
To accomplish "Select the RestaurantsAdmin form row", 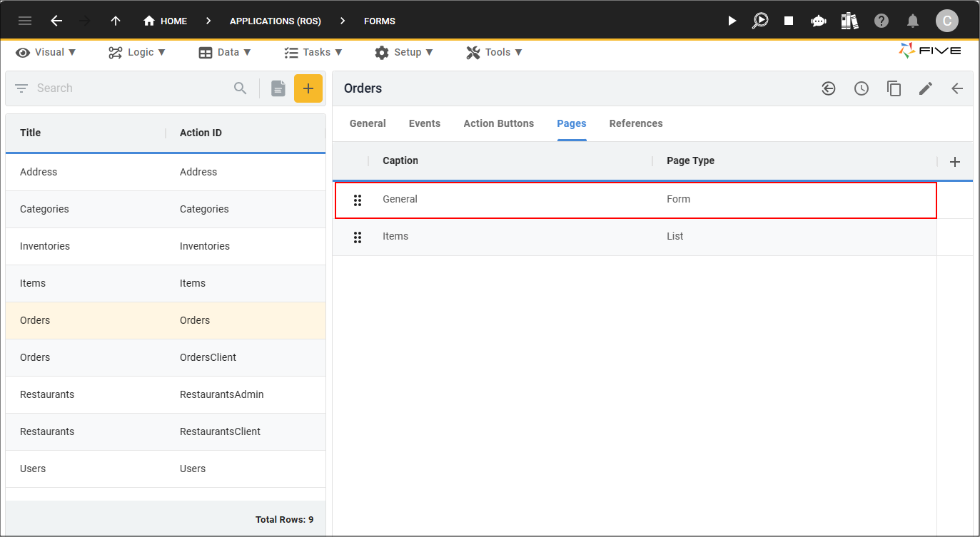I will [x=166, y=394].
